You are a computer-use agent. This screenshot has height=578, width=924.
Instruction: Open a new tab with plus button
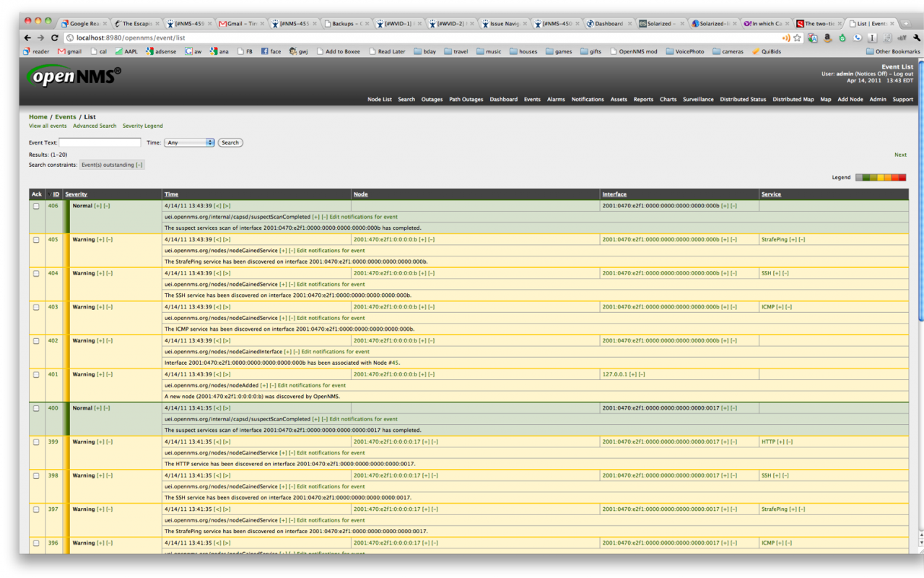[x=907, y=23]
